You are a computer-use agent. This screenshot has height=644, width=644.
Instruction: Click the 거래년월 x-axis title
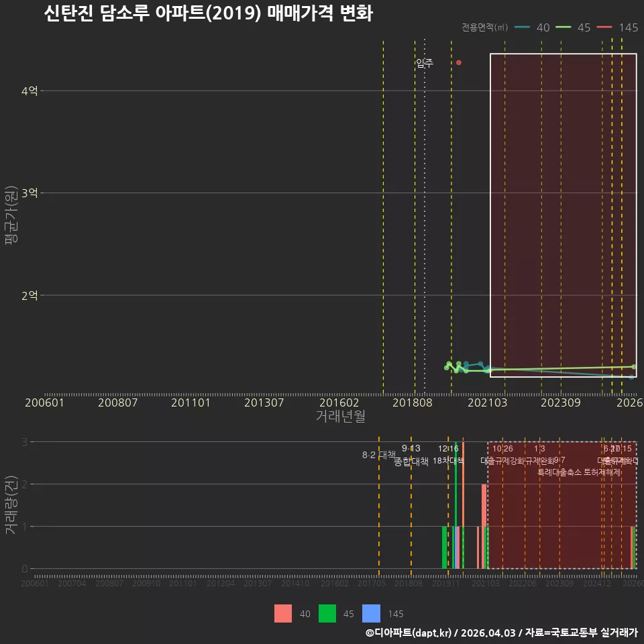[341, 416]
